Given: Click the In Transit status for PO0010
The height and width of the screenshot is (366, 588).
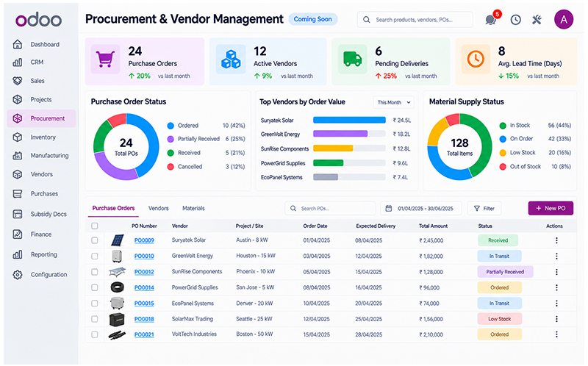Looking at the screenshot, I should (x=499, y=256).
